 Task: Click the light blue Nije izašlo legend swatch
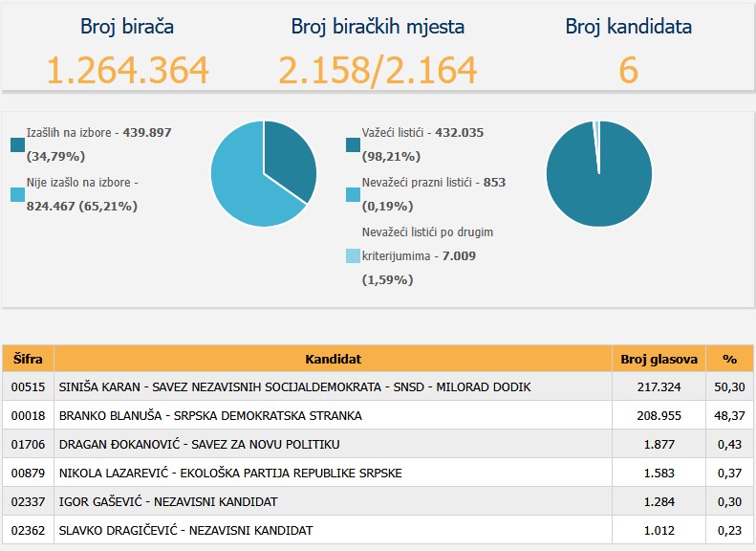pos(18,195)
